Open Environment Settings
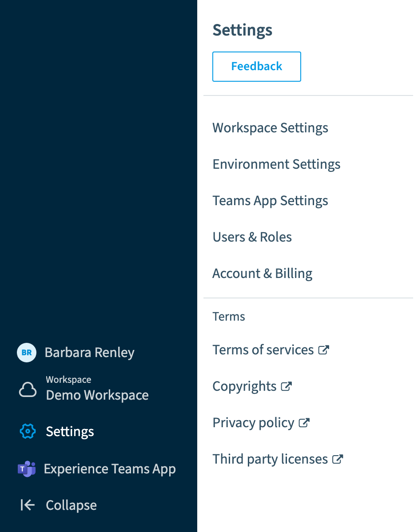The height and width of the screenshot is (532, 414). pos(276,164)
